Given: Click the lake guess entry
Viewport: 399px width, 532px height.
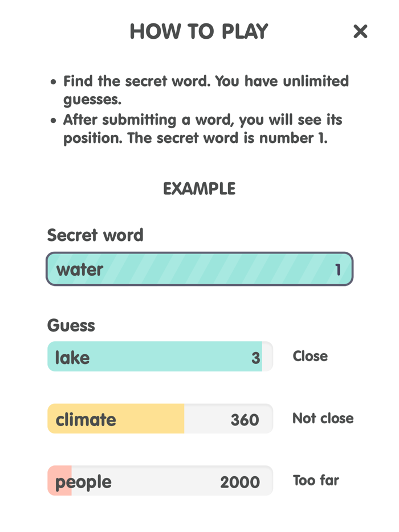Looking at the screenshot, I should pos(160,357).
